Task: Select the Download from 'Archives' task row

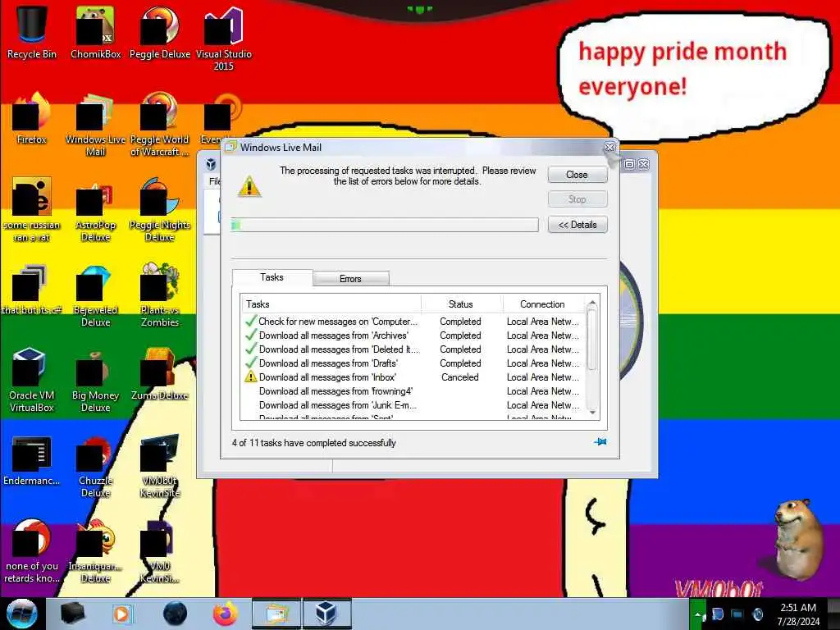Action: click(413, 336)
